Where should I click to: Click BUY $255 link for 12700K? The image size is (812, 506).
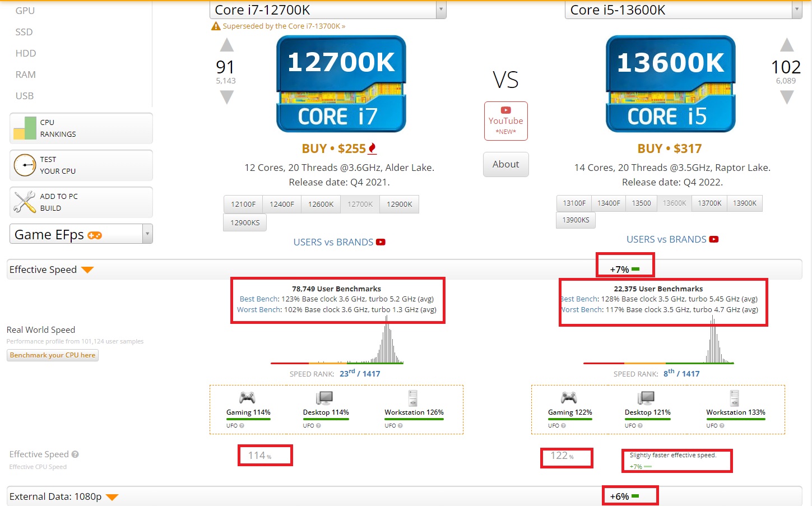(339, 148)
